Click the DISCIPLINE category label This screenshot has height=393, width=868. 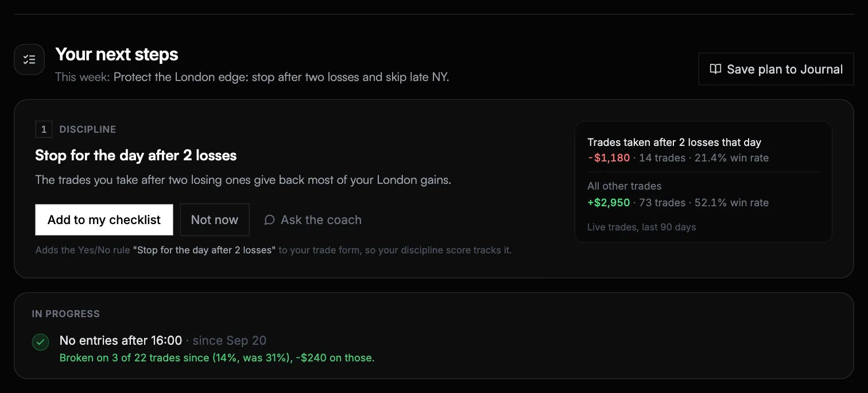point(88,130)
